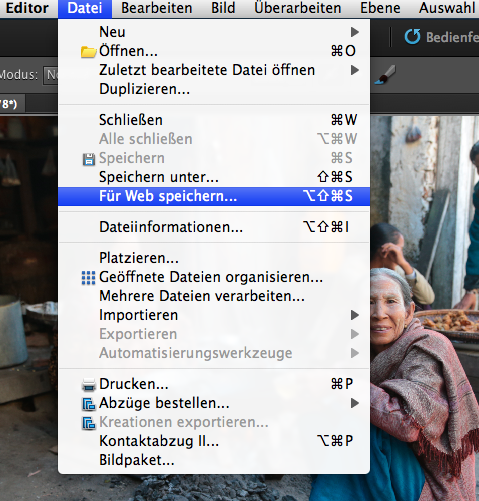
Task: Click the folder icon next to Öffnen
Action: pos(88,52)
